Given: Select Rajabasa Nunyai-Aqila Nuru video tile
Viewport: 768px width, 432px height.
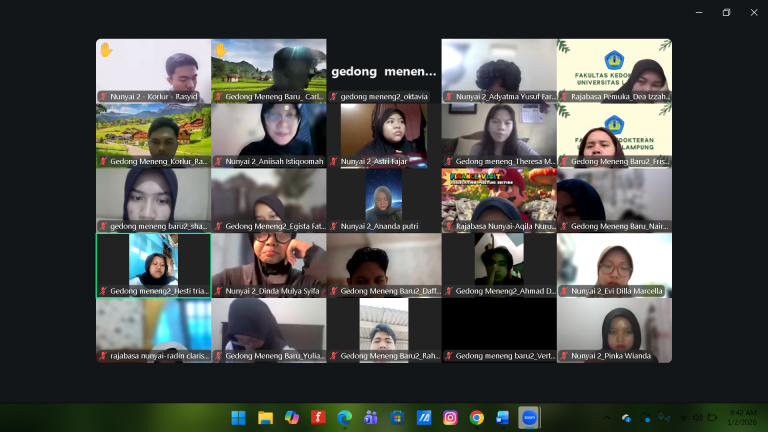Looking at the screenshot, I should coord(499,201).
